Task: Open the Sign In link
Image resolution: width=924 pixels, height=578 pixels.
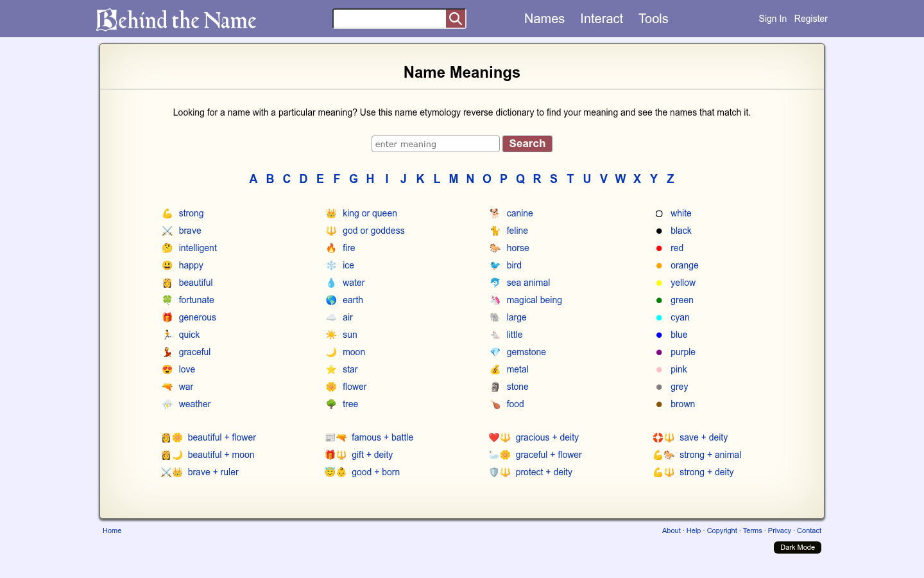Action: pyautogui.click(x=773, y=19)
